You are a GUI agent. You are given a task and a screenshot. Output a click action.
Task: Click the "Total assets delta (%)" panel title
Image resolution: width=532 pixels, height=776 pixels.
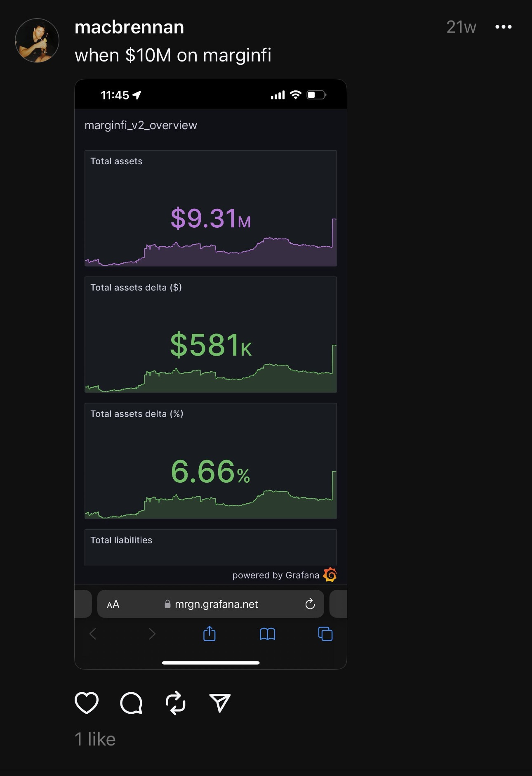[x=137, y=414]
